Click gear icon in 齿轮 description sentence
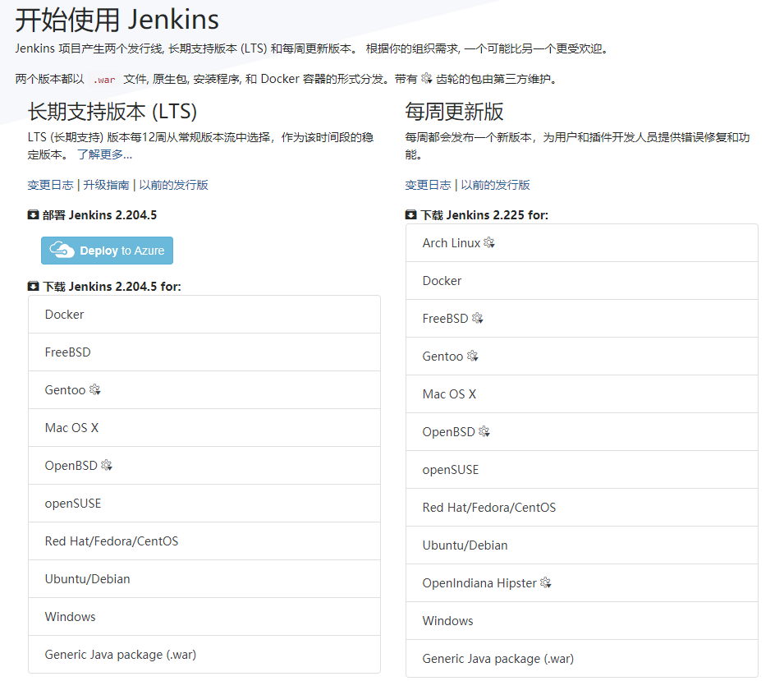Viewport: 784px width, 681px height. (427, 78)
